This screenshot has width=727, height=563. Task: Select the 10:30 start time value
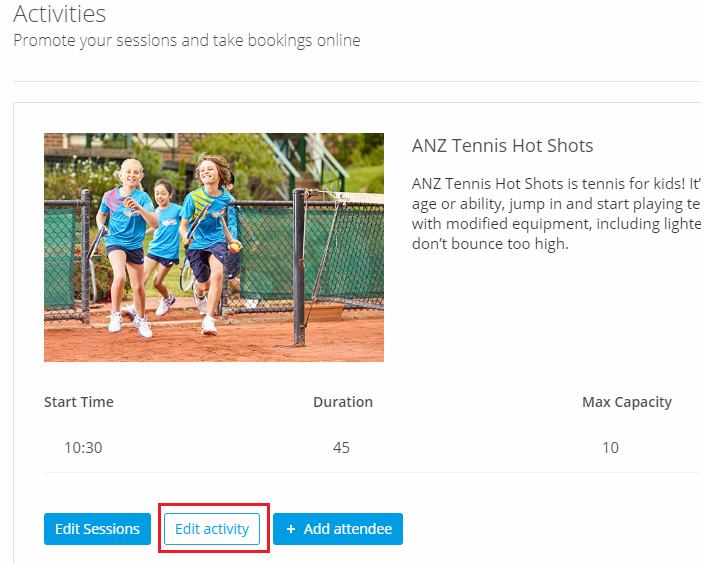click(83, 448)
